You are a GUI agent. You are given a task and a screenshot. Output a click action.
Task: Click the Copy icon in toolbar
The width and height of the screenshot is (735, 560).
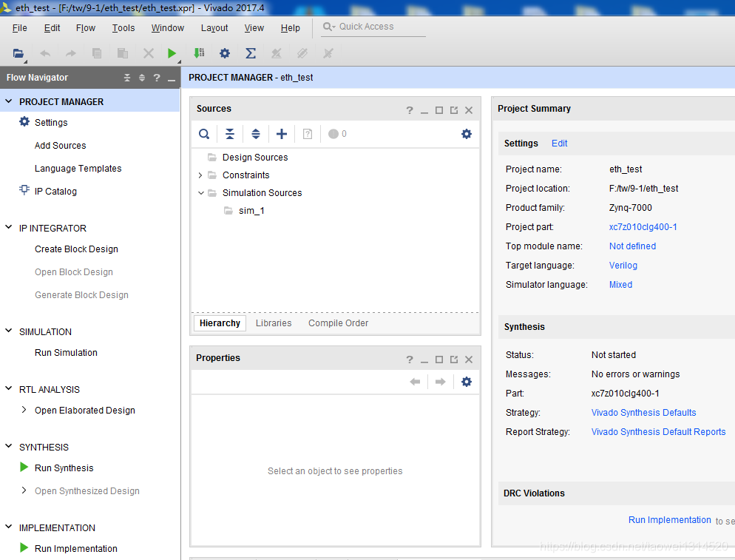[97, 53]
